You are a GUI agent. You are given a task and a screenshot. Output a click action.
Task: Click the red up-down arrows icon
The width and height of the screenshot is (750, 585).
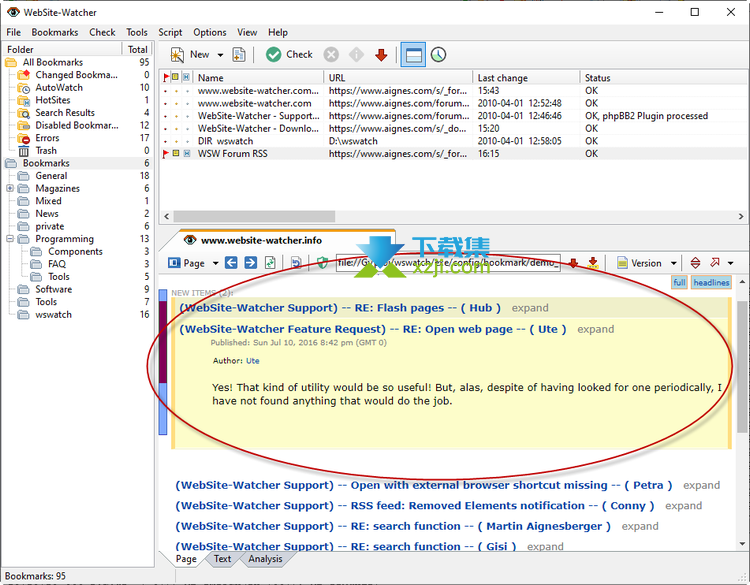pyautogui.click(x=695, y=263)
